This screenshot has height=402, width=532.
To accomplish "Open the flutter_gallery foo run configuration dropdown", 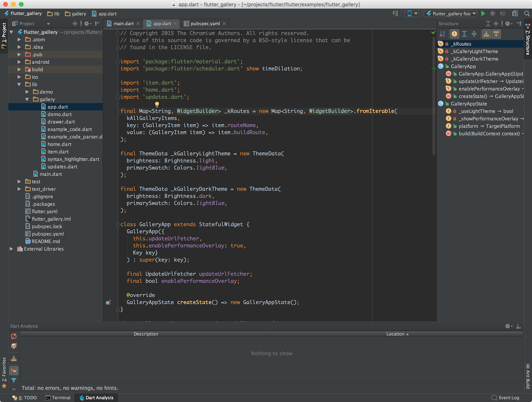I will [x=451, y=13].
